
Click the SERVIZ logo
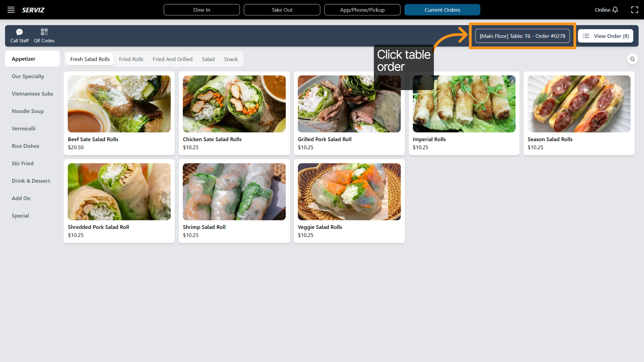tap(33, 10)
